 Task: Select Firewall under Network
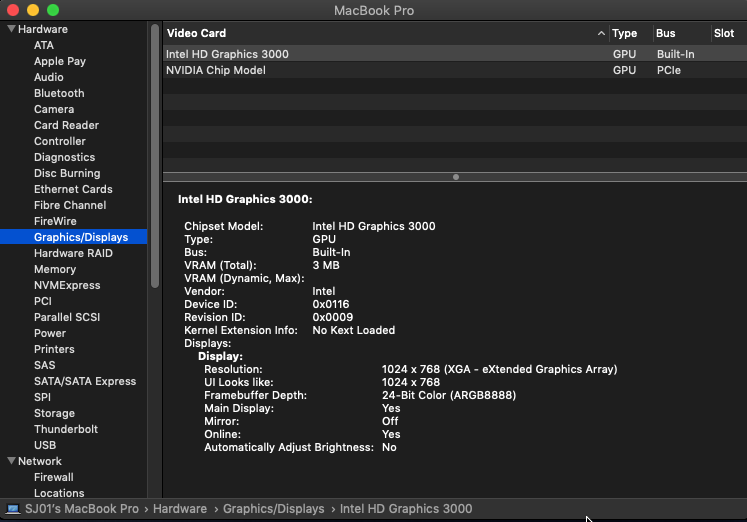pyautogui.click(x=53, y=477)
